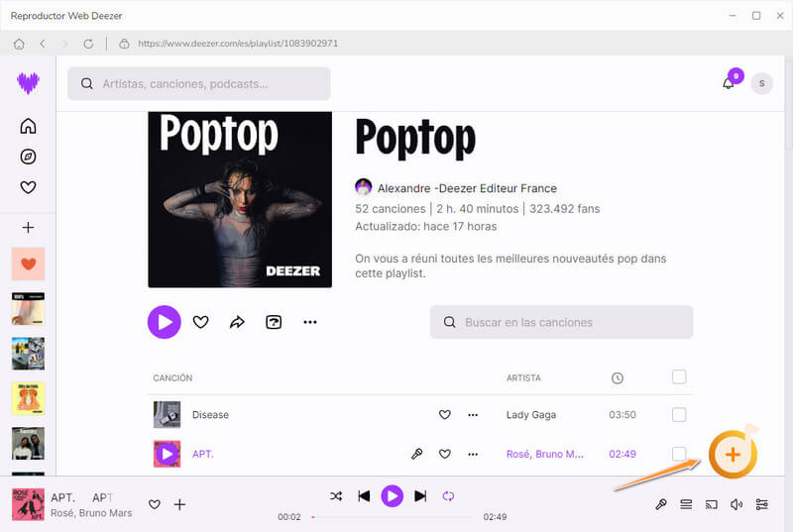Go to browser home button
The image size is (793, 532).
19,44
